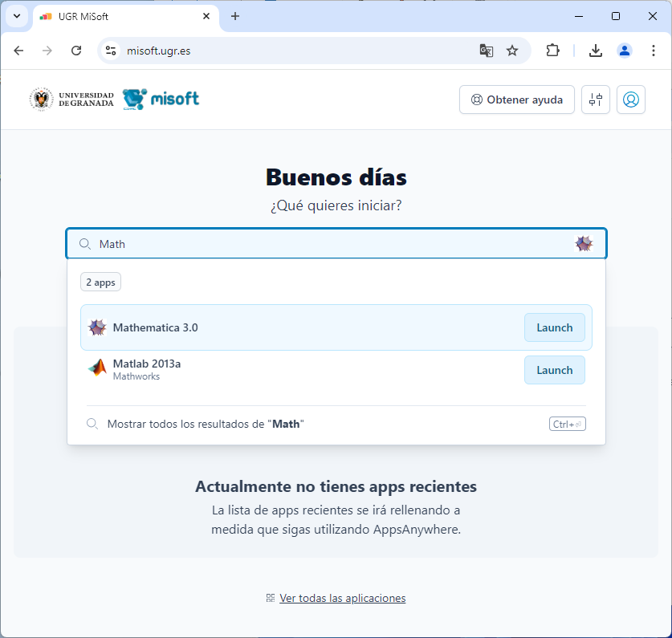Open the browser downloads icon

(x=595, y=51)
